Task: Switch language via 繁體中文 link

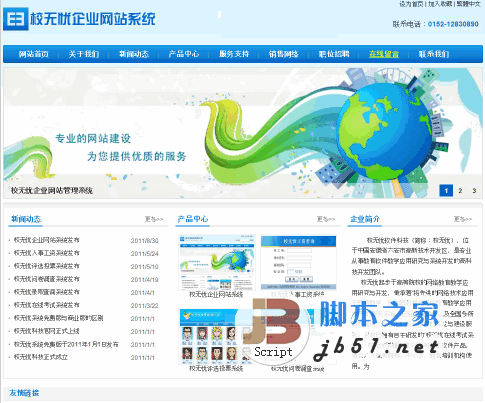Action: point(468,4)
